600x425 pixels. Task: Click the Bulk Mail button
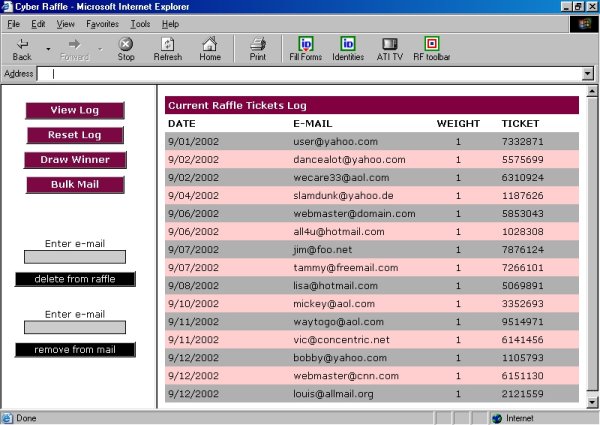75,184
